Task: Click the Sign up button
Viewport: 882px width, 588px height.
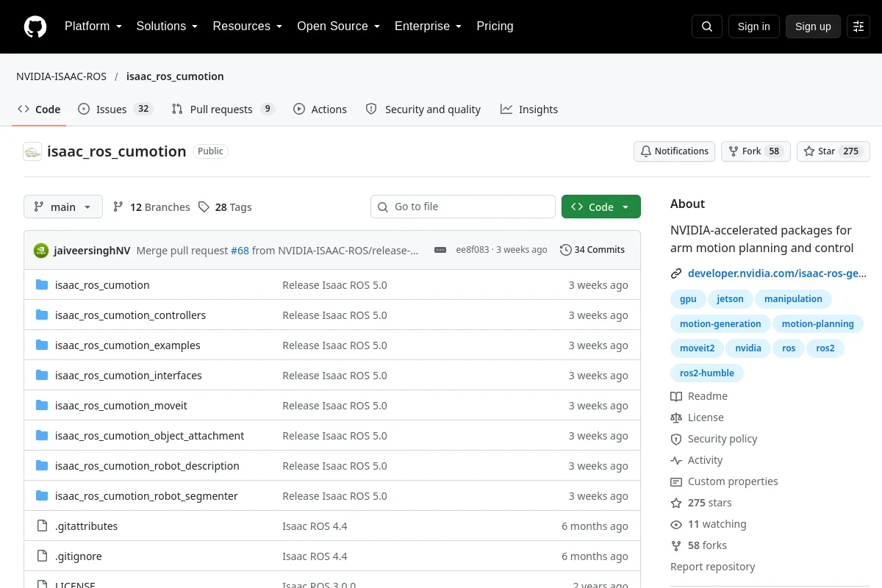Action: click(x=813, y=26)
